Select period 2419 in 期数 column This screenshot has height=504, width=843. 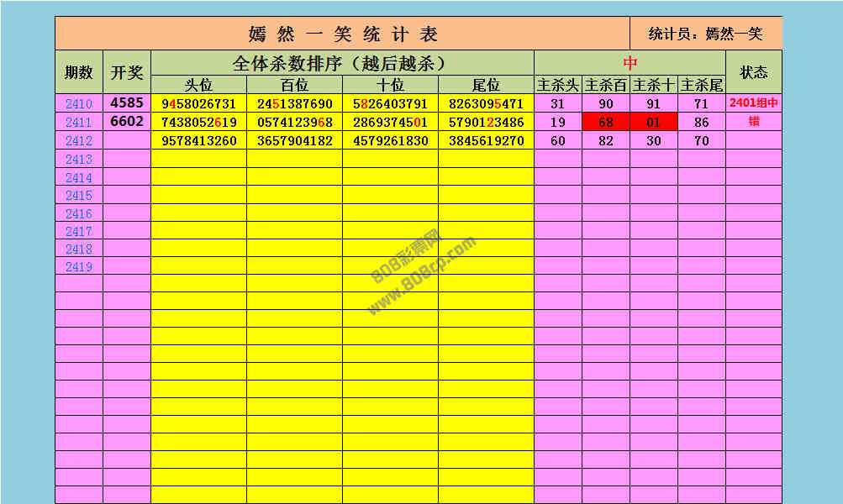79,267
